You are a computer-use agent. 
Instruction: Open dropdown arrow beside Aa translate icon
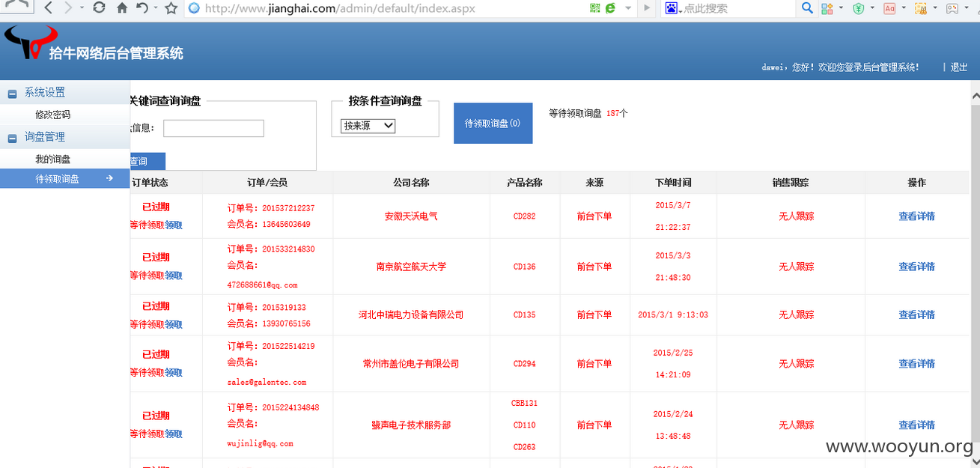(x=904, y=8)
